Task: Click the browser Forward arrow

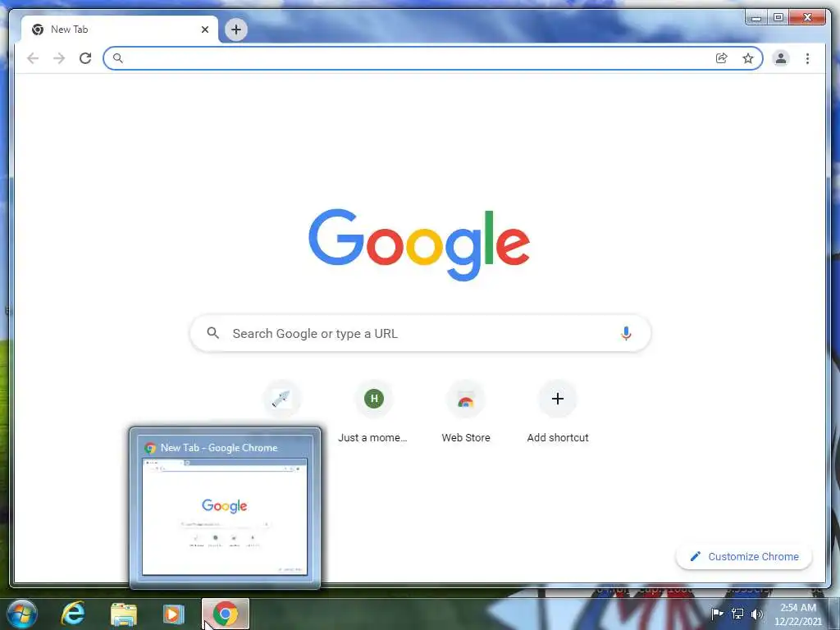Action: click(x=59, y=58)
